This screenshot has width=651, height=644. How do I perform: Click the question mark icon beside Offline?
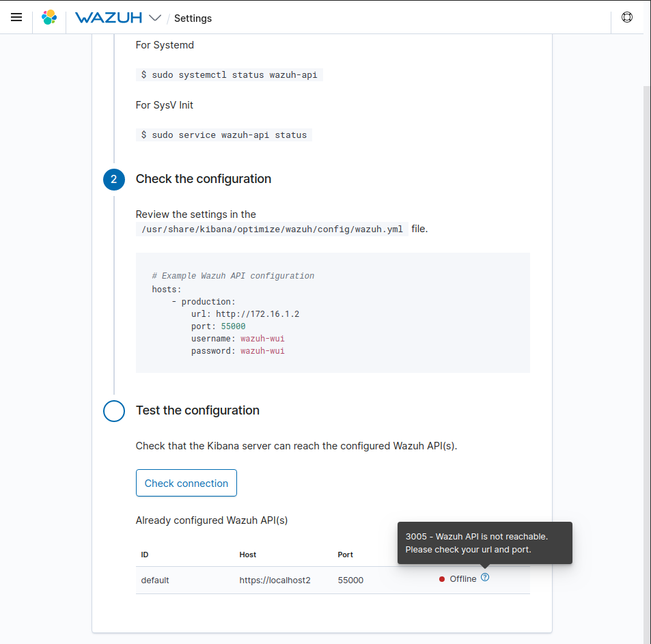click(485, 578)
